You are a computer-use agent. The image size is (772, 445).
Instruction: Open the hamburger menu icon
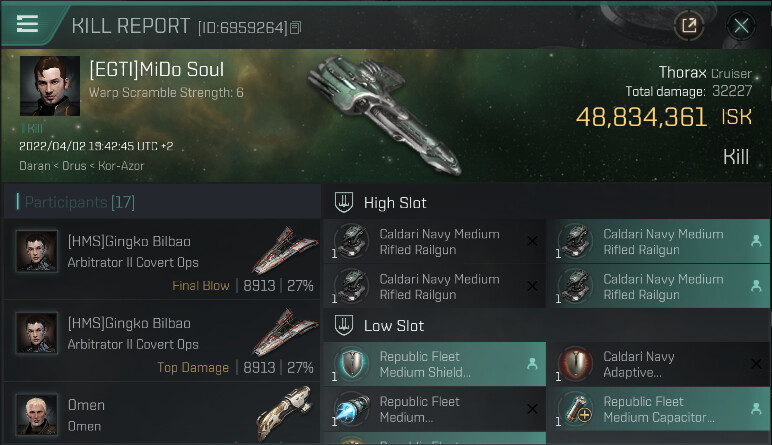pyautogui.click(x=27, y=24)
